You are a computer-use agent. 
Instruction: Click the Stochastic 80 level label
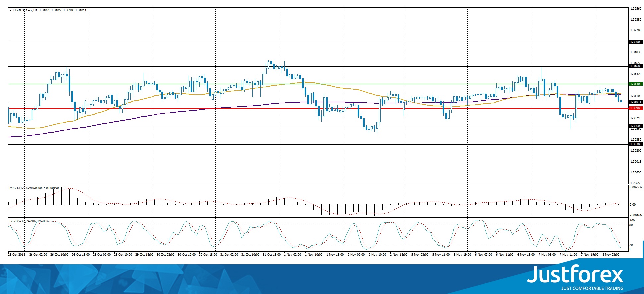coord(631,225)
